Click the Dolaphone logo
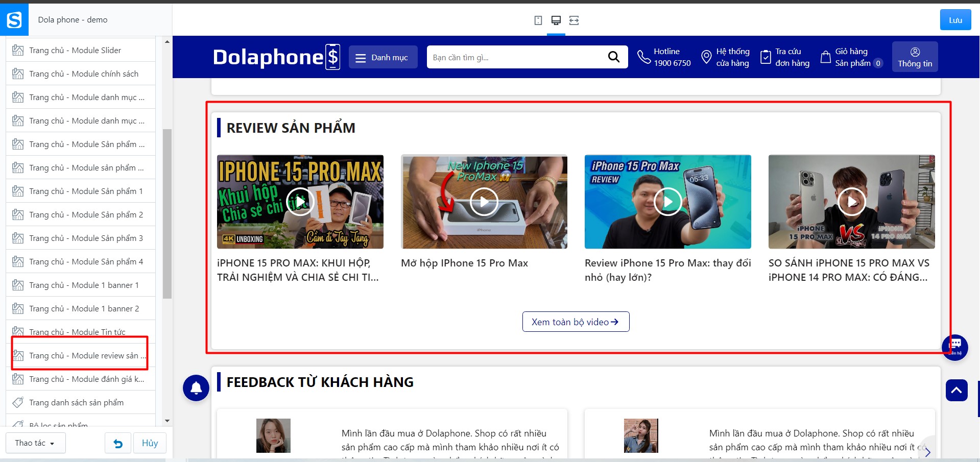This screenshot has width=980, height=462. point(276,57)
